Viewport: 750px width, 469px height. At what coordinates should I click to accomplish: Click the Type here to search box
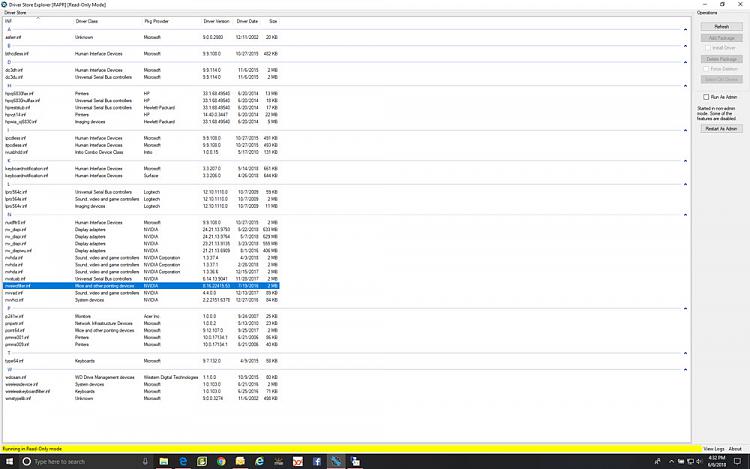tap(86, 461)
